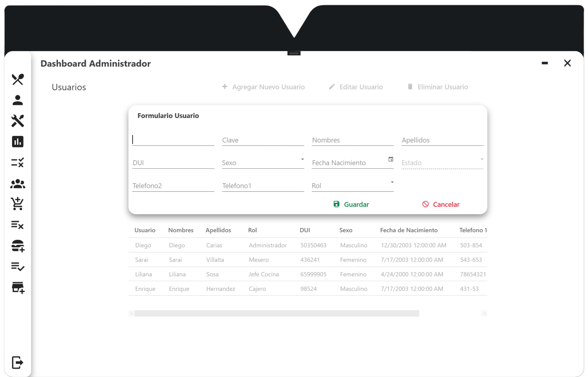The image size is (588, 377).
Task: Click the Telefono2 input field
Action: pyautogui.click(x=173, y=186)
